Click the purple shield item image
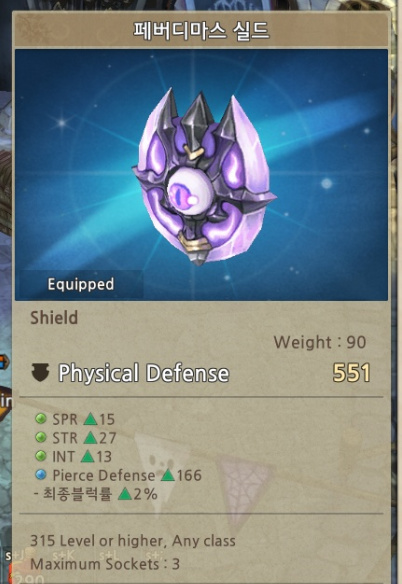 click(204, 177)
